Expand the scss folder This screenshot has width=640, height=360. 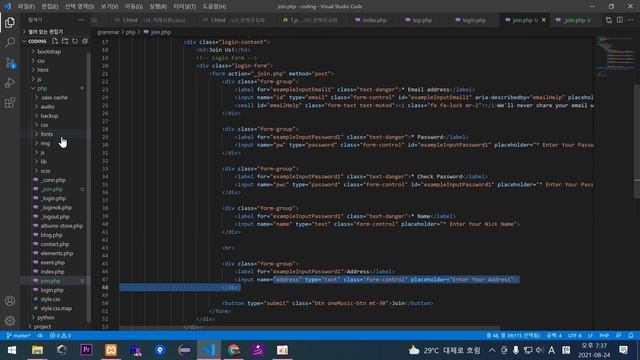click(x=45, y=171)
